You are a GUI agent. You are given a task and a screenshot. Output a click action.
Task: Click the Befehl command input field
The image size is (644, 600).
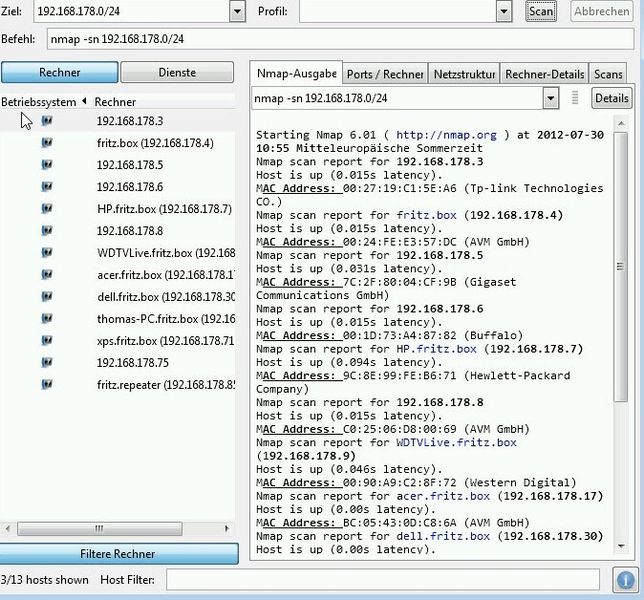[340, 39]
